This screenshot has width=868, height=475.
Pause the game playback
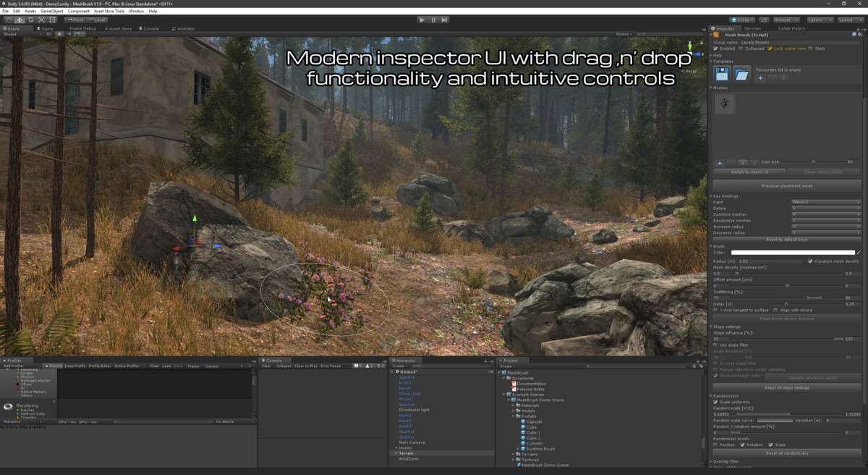(433, 20)
